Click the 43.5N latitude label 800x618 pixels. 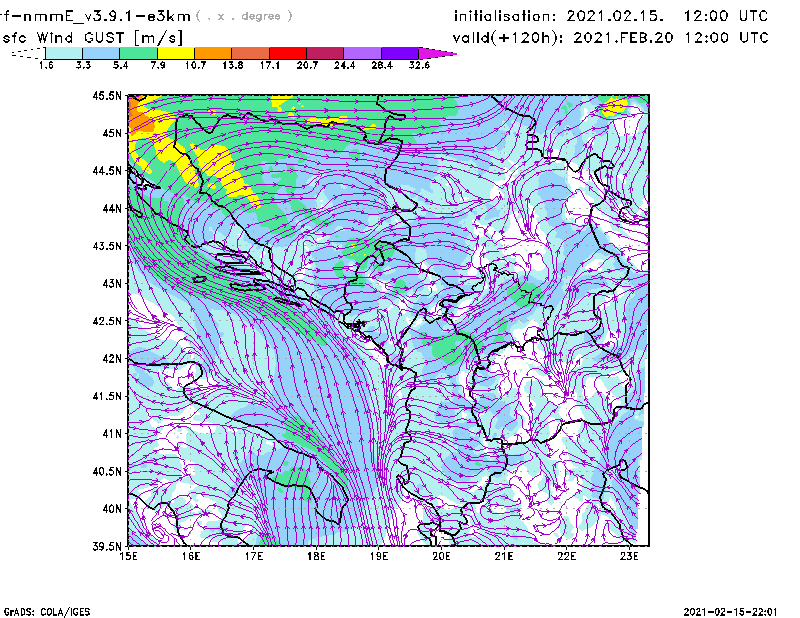(107, 246)
